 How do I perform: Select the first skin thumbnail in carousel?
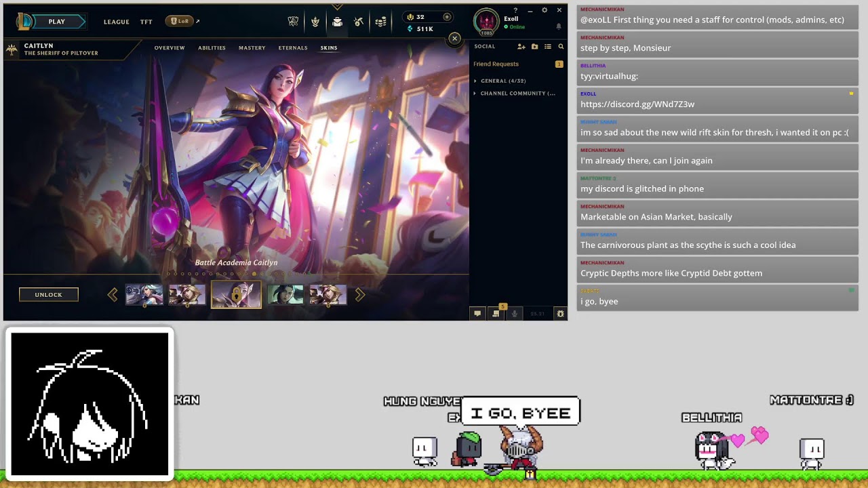pyautogui.click(x=144, y=295)
